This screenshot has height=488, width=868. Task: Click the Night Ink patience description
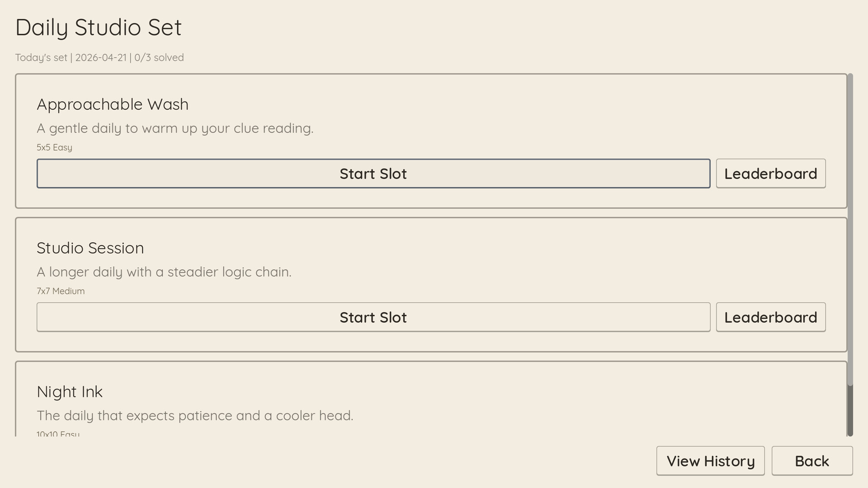point(195,416)
